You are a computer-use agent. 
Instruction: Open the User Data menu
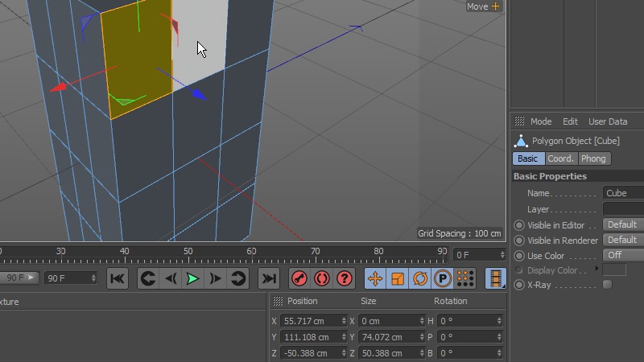pos(608,121)
